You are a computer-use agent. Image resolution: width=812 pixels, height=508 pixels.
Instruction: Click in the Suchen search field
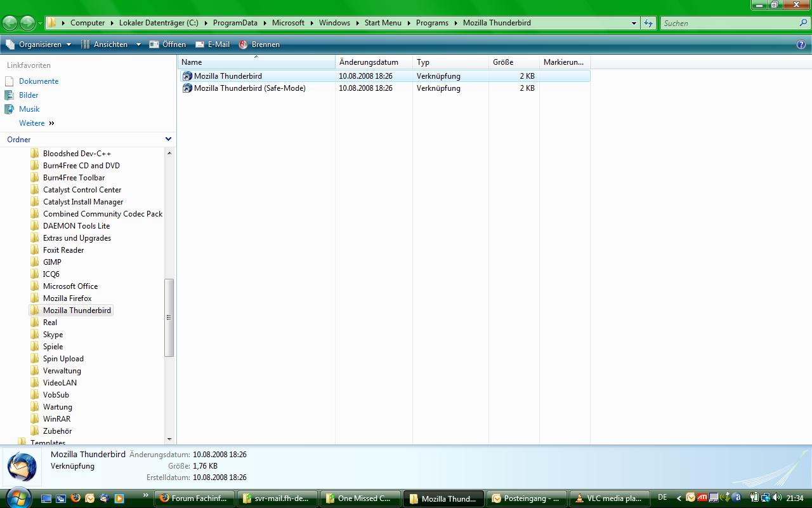tap(728, 23)
